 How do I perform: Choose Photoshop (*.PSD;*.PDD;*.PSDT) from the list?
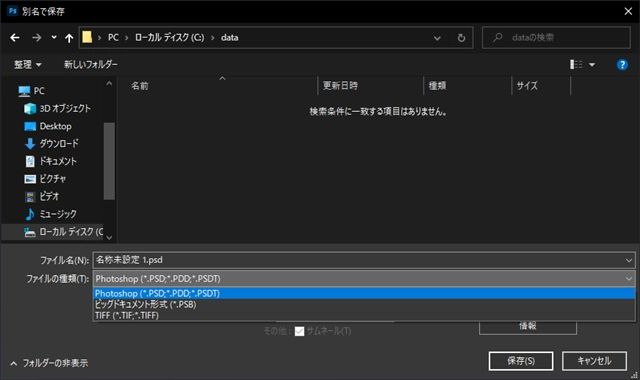click(x=364, y=293)
